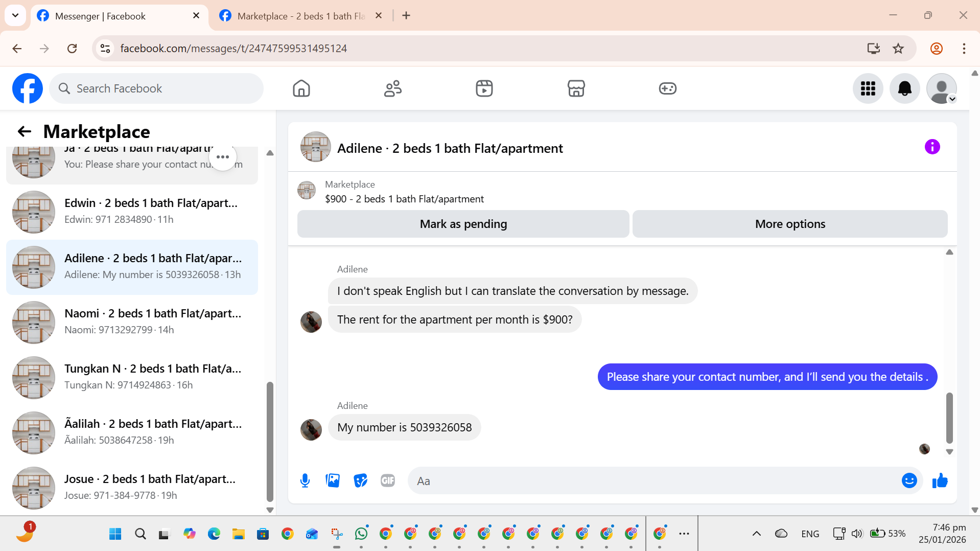Open WhatsApp from the taskbar

click(361, 534)
